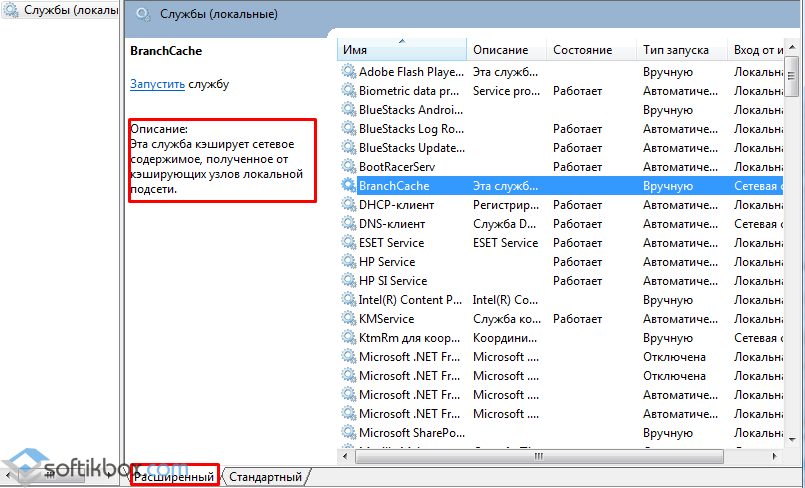Sort services by the Имя column header
This screenshot has width=805, height=488.
400,49
